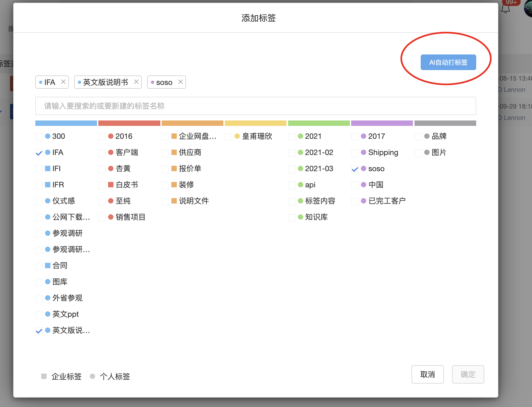The height and width of the screenshot is (407, 532).
Task: Check the 皇甫珊欣 tag checkbox
Action: pyautogui.click(x=229, y=137)
